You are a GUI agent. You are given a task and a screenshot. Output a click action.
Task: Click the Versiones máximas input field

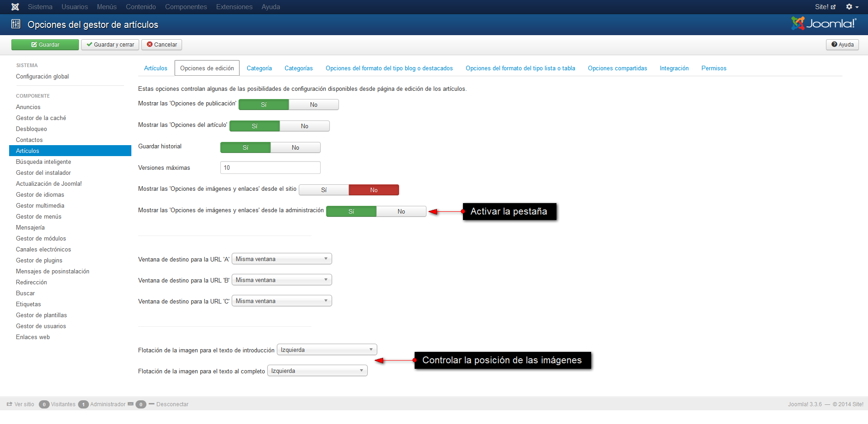tap(270, 168)
